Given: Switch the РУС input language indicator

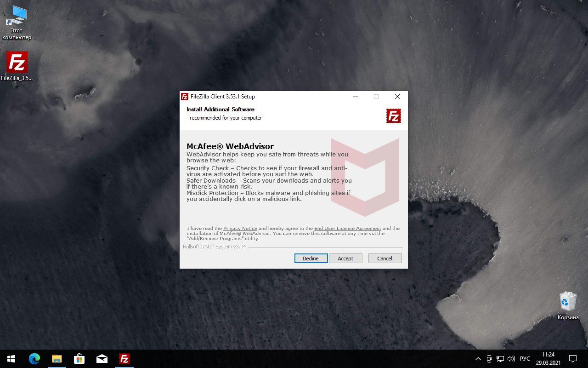Looking at the screenshot, I should click(525, 359).
